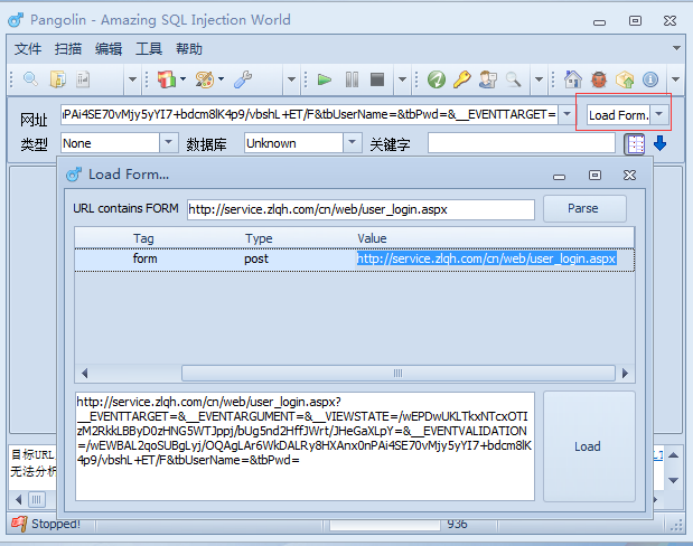Click the URL contains FORM input field
The height and width of the screenshot is (546, 693).
(x=361, y=209)
